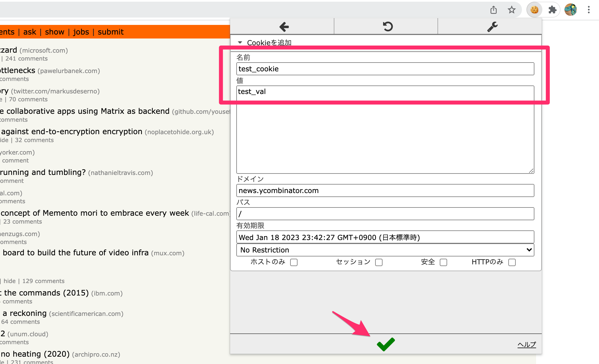Toggle the セッション checkbox
Screen dimensions: 599x364
pos(379,262)
